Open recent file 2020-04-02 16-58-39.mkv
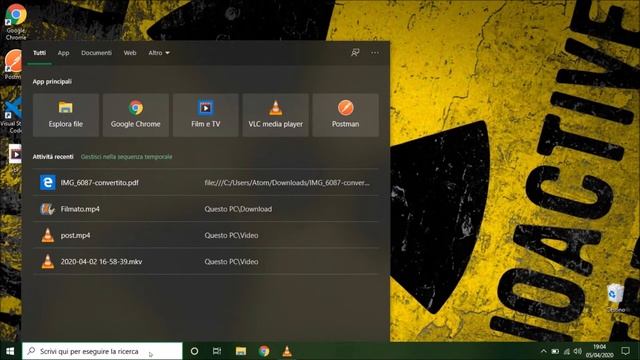The image size is (640, 360). [206, 262]
